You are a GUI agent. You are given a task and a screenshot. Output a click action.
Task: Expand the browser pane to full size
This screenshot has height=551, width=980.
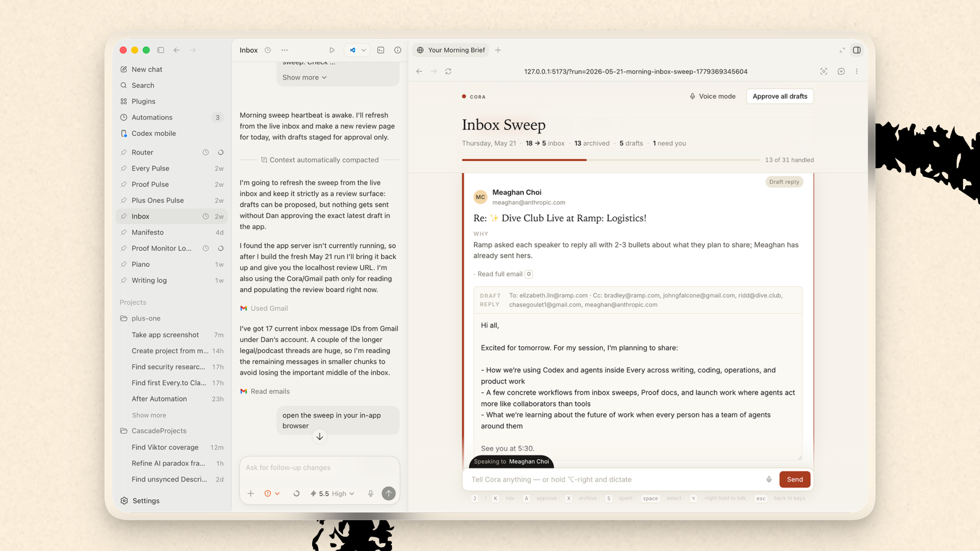(842, 50)
